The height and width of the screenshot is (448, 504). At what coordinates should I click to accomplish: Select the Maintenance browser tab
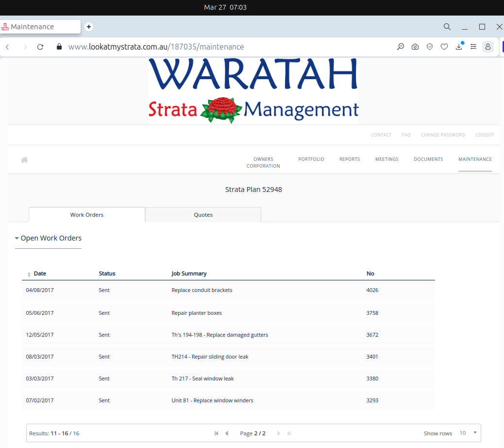40,27
